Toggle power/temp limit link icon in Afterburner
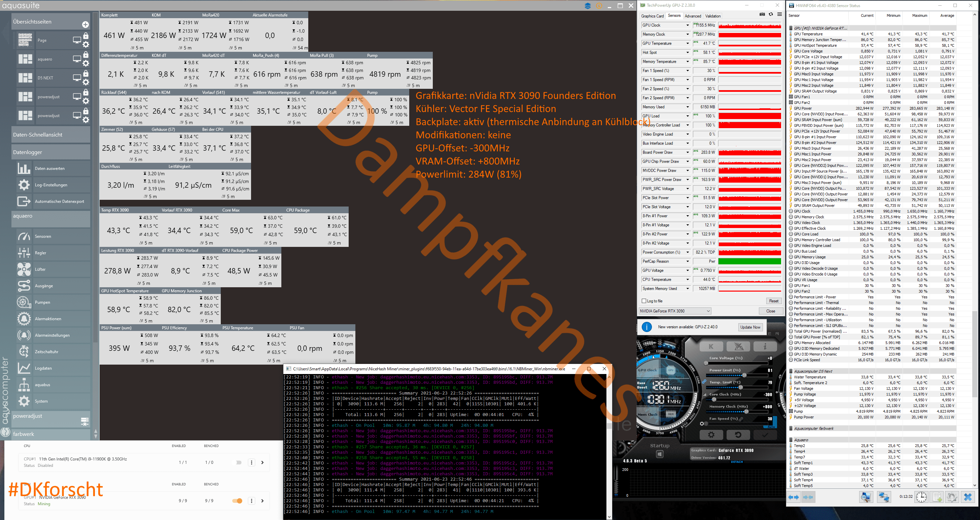This screenshot has width=980, height=520. point(704,382)
